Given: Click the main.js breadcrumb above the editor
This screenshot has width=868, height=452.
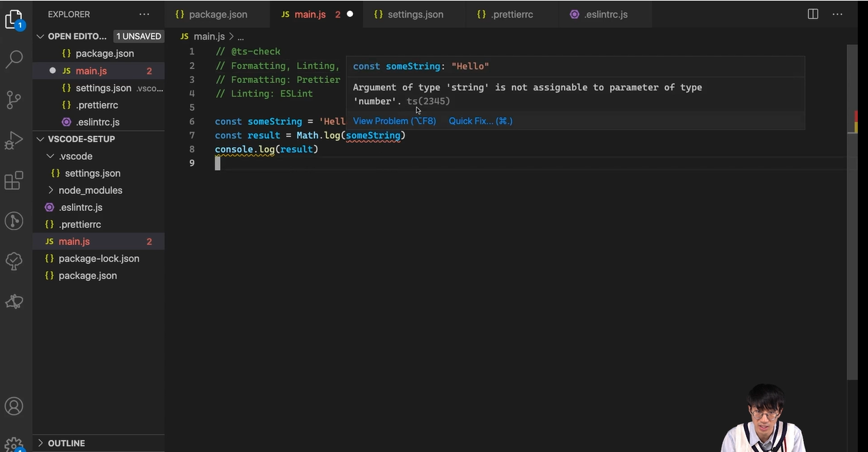Looking at the screenshot, I should click(x=208, y=36).
